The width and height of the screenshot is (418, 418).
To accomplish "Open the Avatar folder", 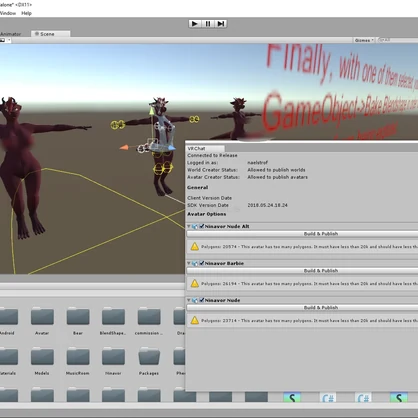I will (x=42, y=317).
